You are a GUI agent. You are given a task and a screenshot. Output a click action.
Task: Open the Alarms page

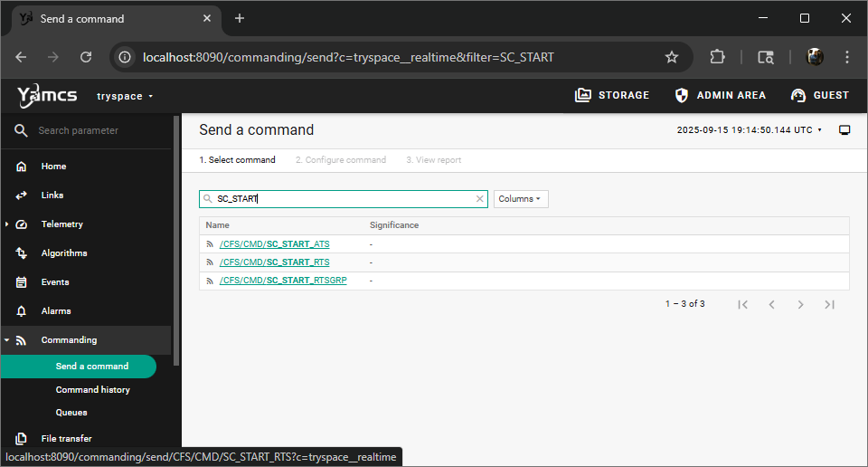pos(56,310)
